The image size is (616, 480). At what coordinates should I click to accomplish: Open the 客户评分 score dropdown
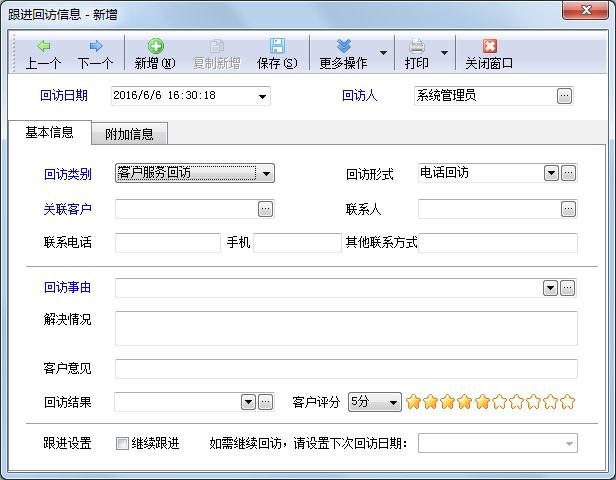(393, 402)
